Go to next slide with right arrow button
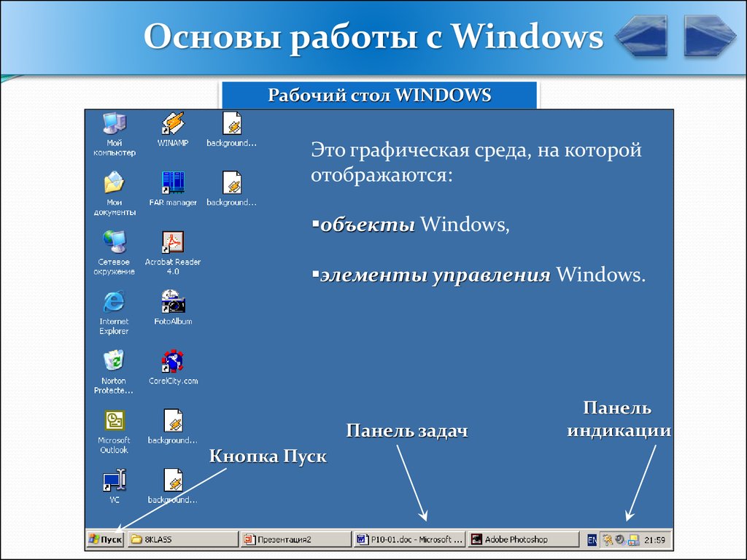 pyautogui.click(x=711, y=36)
